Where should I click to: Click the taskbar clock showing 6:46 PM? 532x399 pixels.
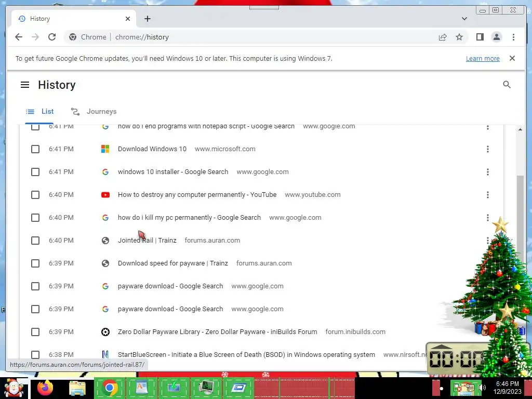click(x=507, y=388)
